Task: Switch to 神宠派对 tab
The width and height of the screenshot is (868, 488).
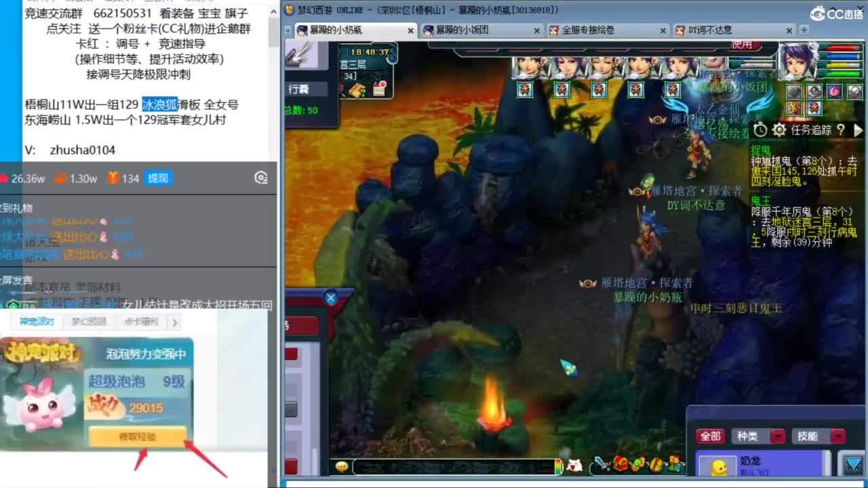Action: coord(37,322)
